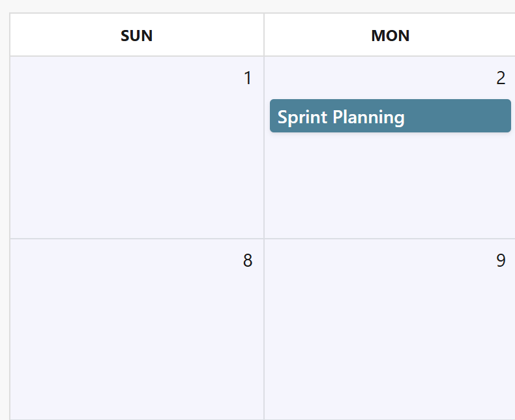This screenshot has width=515, height=420.
Task: Click border between Sunday 1 and Sunday 8
Action: point(137,239)
